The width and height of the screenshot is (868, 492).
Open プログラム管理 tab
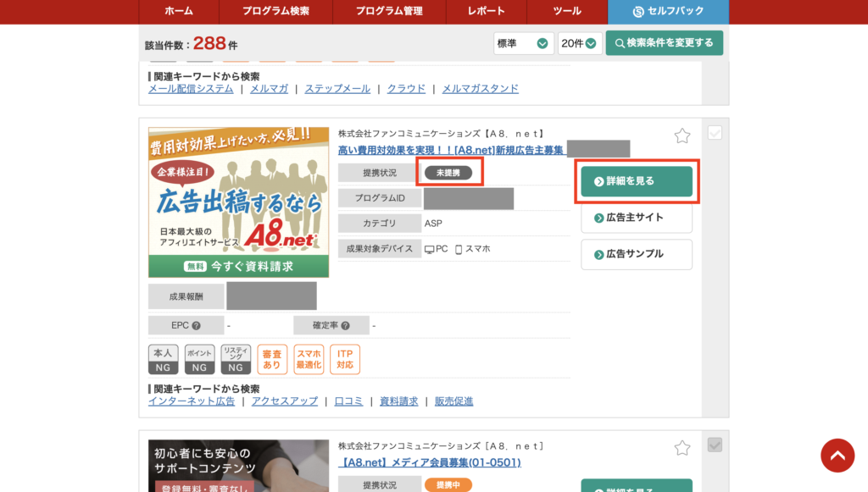click(389, 11)
